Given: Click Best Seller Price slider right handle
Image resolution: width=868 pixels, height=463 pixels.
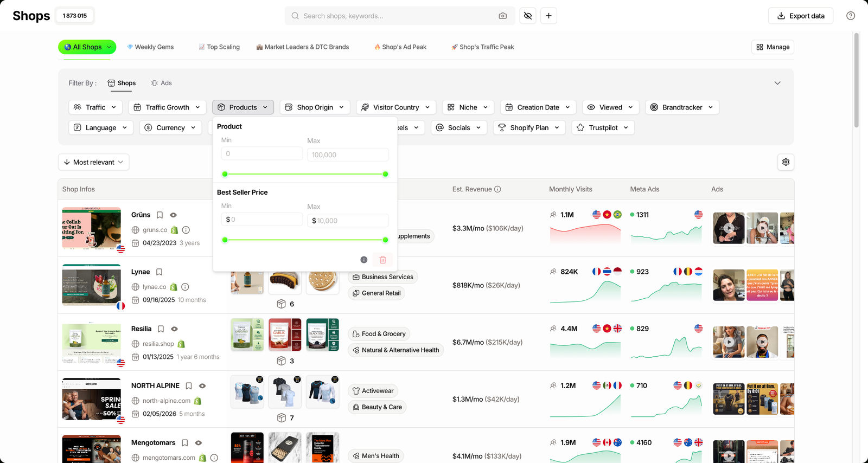Looking at the screenshot, I should coord(385,240).
